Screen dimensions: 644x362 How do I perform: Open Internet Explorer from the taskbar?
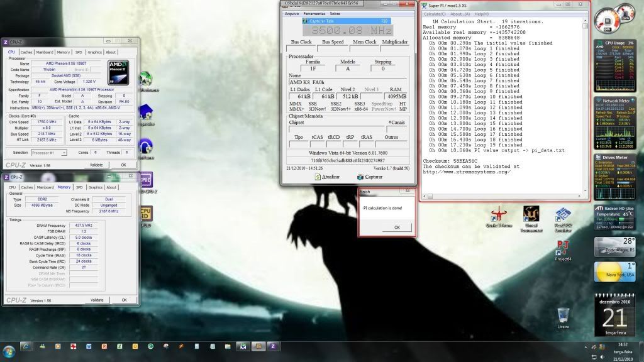pos(26,346)
